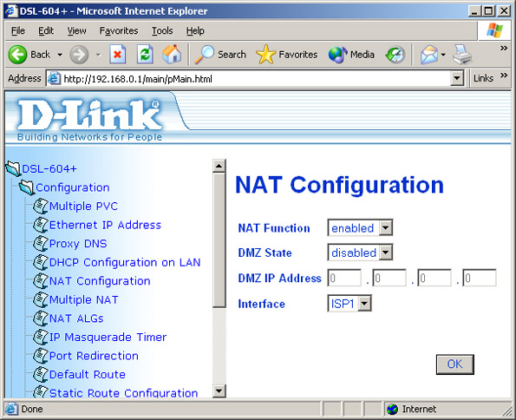Screen dimensions: 516x420
Task: Click the NAT Configuration page icon
Action: (x=41, y=281)
